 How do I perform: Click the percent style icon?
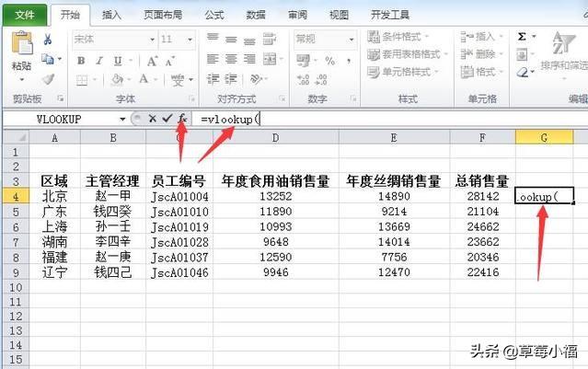330,61
